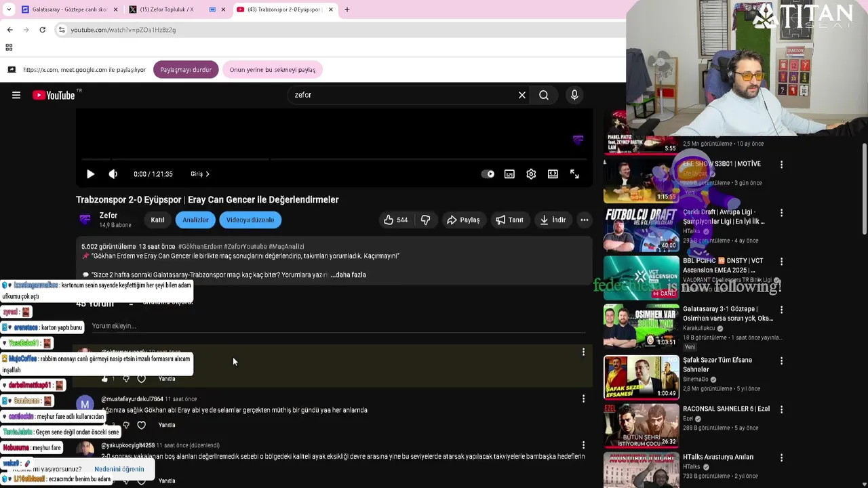This screenshot has height=488, width=868.
Task: Open the Zefor channel name link
Action: [108, 216]
